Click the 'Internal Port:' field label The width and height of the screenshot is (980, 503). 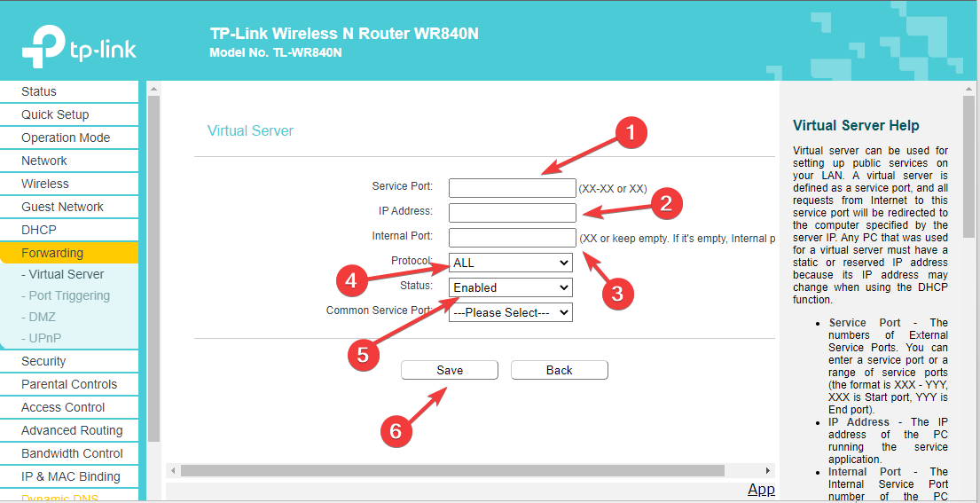tap(402, 236)
